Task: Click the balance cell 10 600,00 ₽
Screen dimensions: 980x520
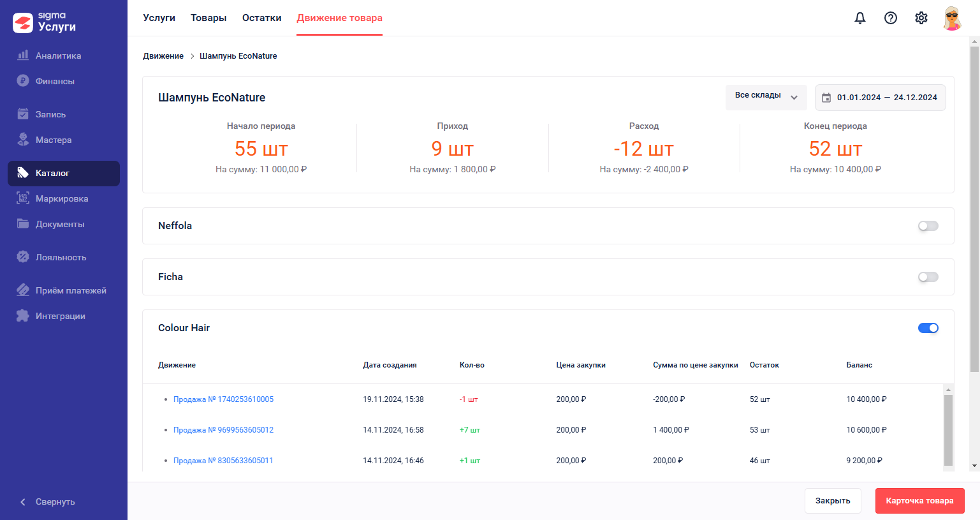Action: pyautogui.click(x=867, y=430)
